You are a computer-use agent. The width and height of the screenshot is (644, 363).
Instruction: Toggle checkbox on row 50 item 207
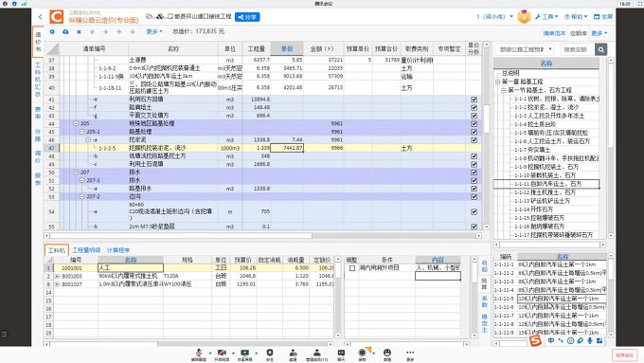(x=474, y=172)
